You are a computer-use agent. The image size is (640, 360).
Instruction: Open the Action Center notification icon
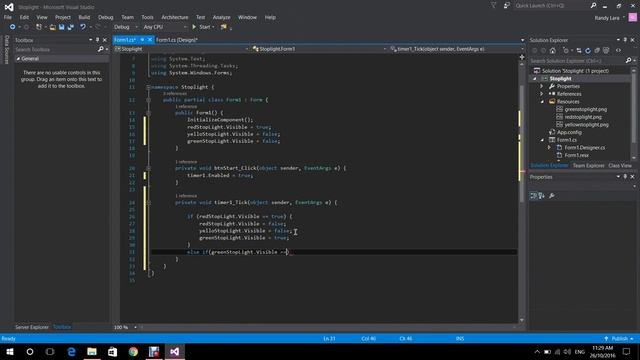[626, 351]
